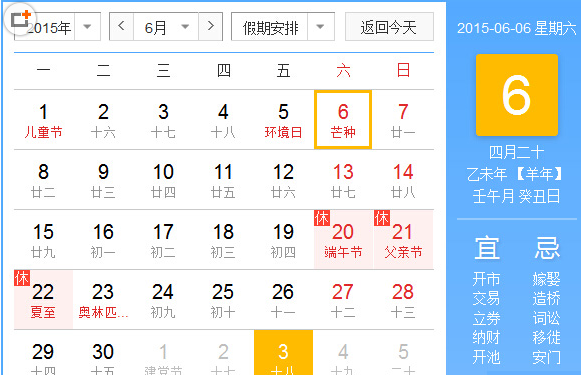Select June 17 初二
Image resolution: width=582 pixels, height=375 pixels.
click(x=163, y=240)
